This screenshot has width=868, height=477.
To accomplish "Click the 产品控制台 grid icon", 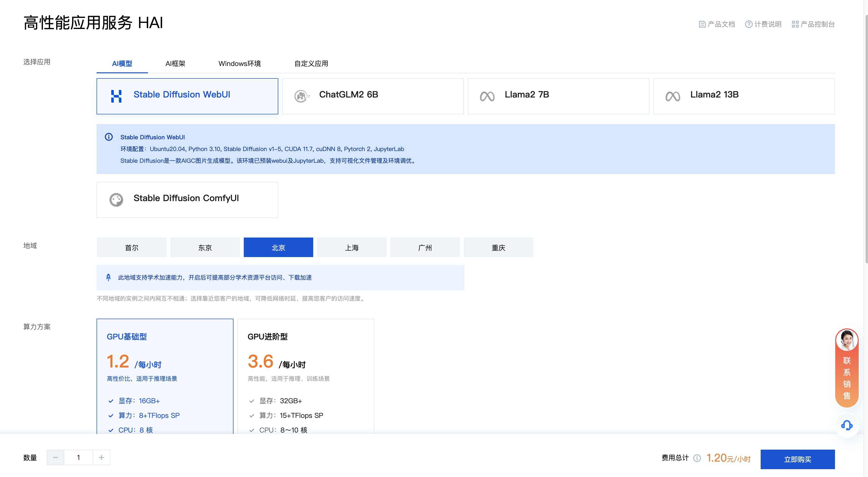I will click(795, 24).
